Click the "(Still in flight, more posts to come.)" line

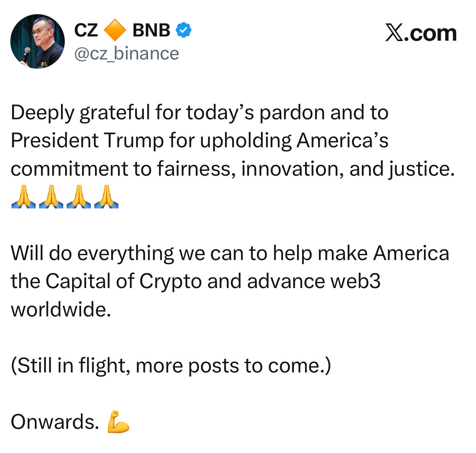click(x=171, y=366)
